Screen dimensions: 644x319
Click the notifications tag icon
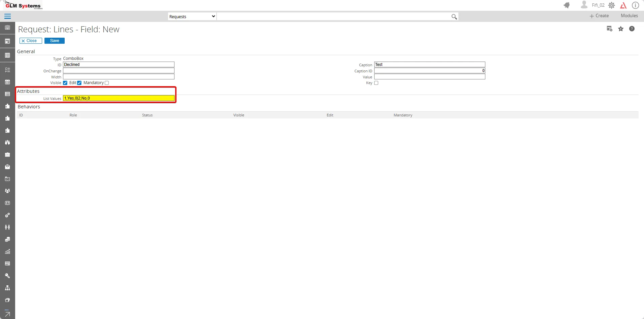tap(567, 5)
